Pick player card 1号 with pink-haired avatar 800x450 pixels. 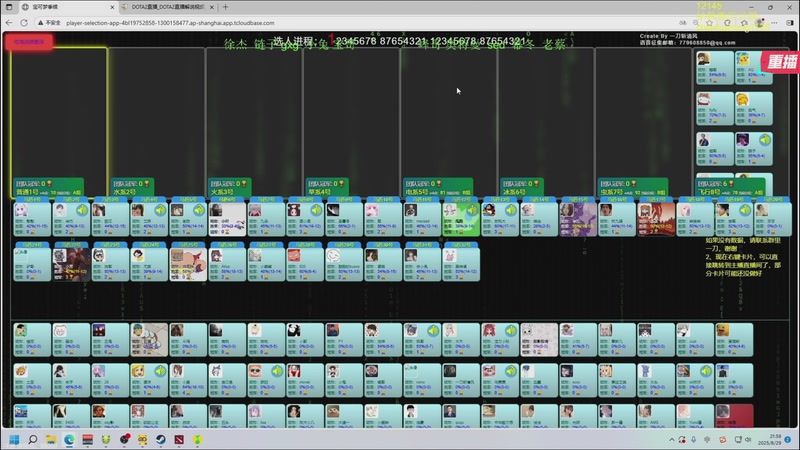tap(32, 219)
